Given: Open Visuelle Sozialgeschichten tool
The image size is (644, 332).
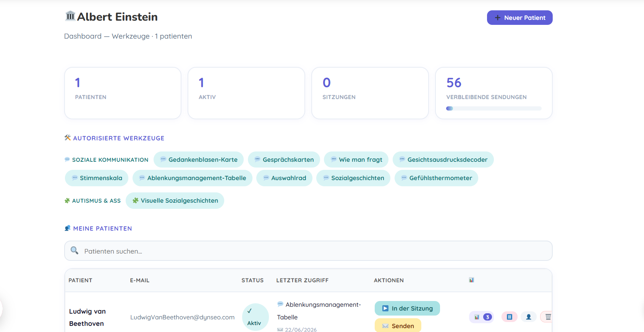Looking at the screenshot, I should (x=175, y=200).
